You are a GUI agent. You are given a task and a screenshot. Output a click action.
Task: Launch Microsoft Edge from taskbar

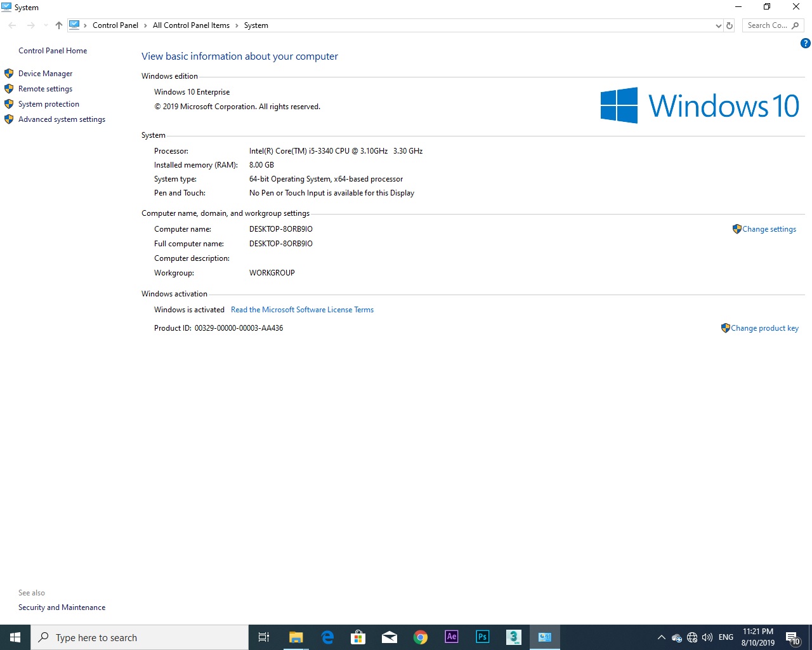(x=327, y=637)
